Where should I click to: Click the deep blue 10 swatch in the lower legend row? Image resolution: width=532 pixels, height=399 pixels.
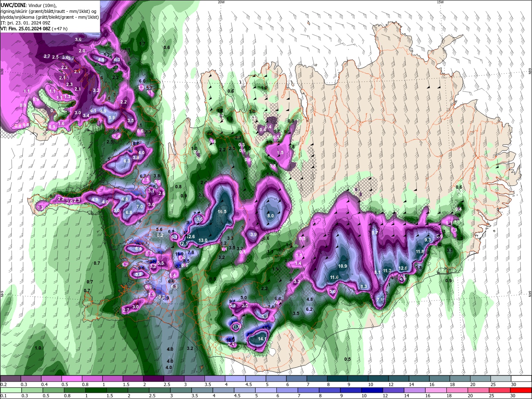[x=372, y=390]
